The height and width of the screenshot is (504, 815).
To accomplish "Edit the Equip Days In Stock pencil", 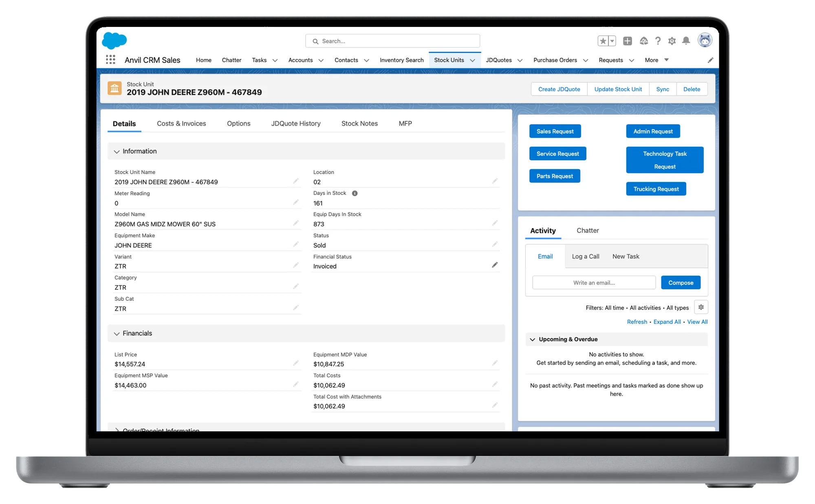I will point(495,223).
